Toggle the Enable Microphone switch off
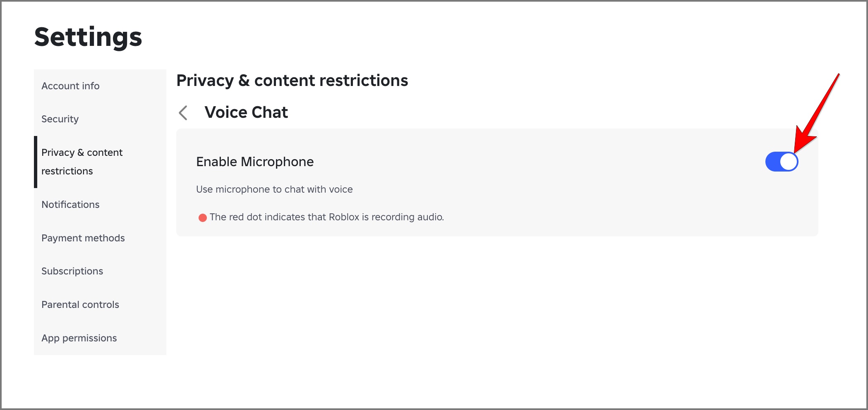The image size is (868, 410). tap(782, 162)
